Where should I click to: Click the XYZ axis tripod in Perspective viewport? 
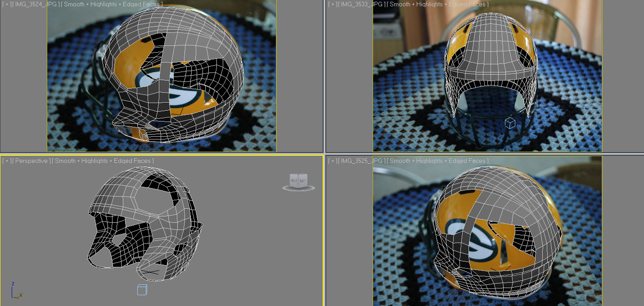pos(17,291)
